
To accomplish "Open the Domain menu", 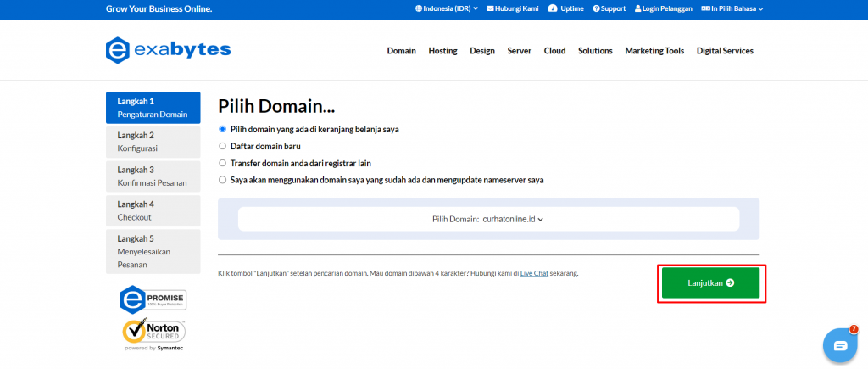I will pyautogui.click(x=401, y=51).
